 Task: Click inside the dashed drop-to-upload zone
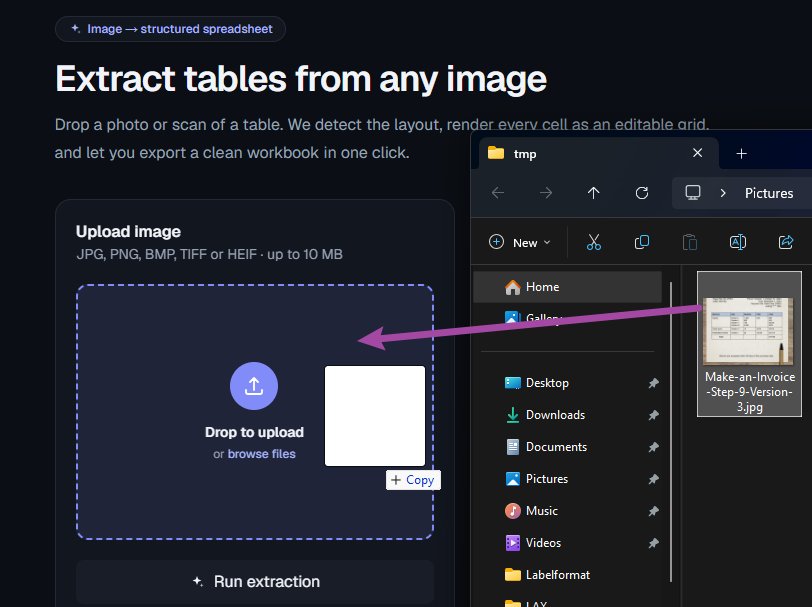coord(255,412)
